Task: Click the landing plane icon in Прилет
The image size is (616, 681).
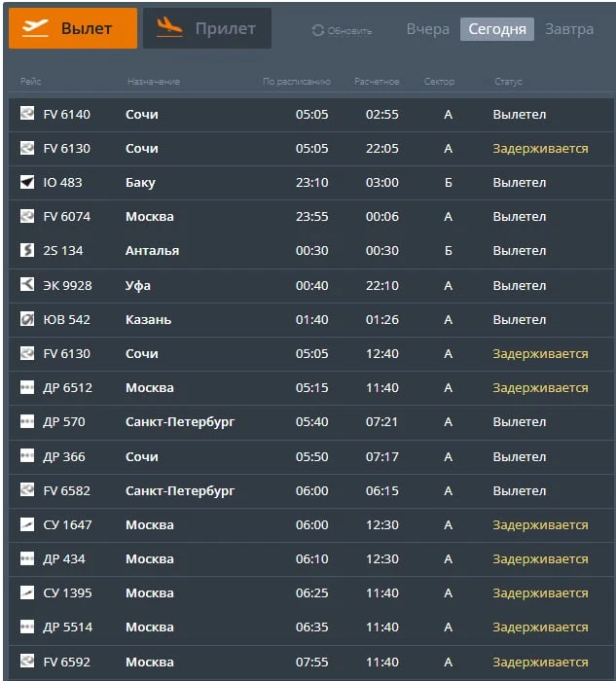Action: [x=169, y=27]
